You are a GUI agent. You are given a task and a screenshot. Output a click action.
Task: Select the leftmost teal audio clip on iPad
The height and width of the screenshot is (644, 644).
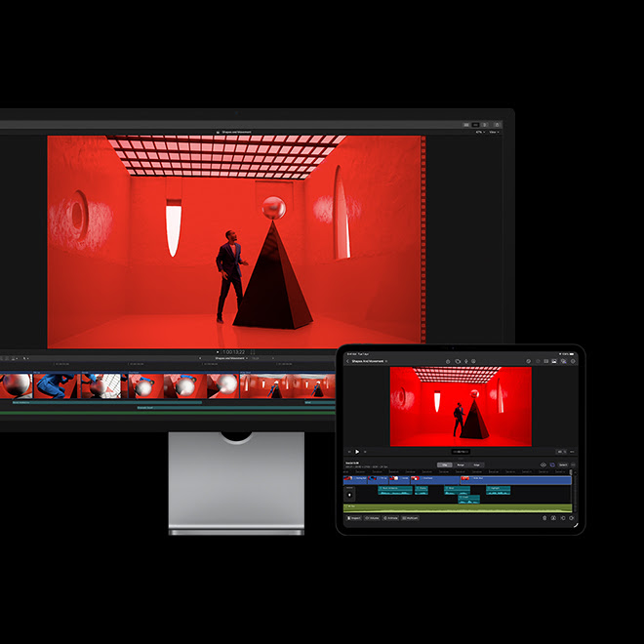pos(395,490)
